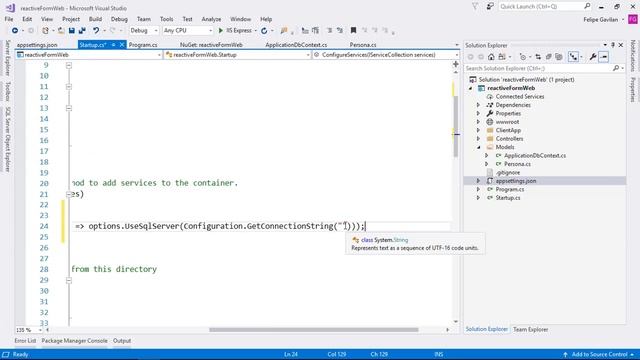Click the Save All toolbar icon
Screen dimensions: 640x360
coord(82,31)
